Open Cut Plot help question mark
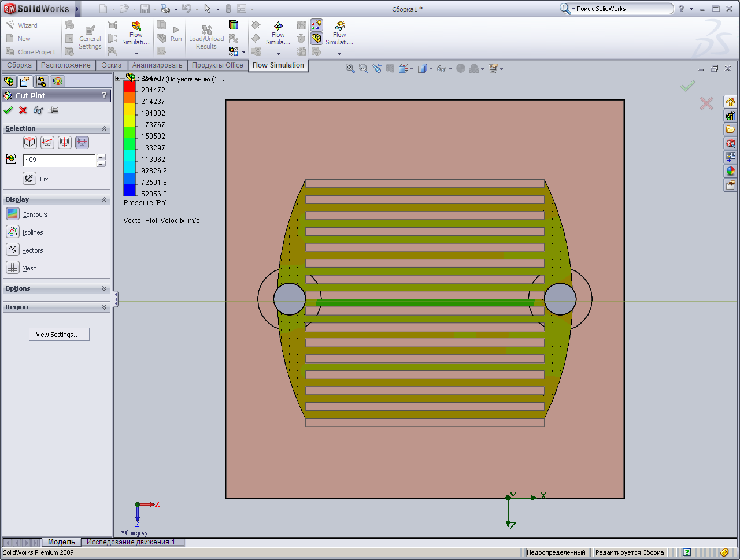The width and height of the screenshot is (740, 560). click(104, 95)
